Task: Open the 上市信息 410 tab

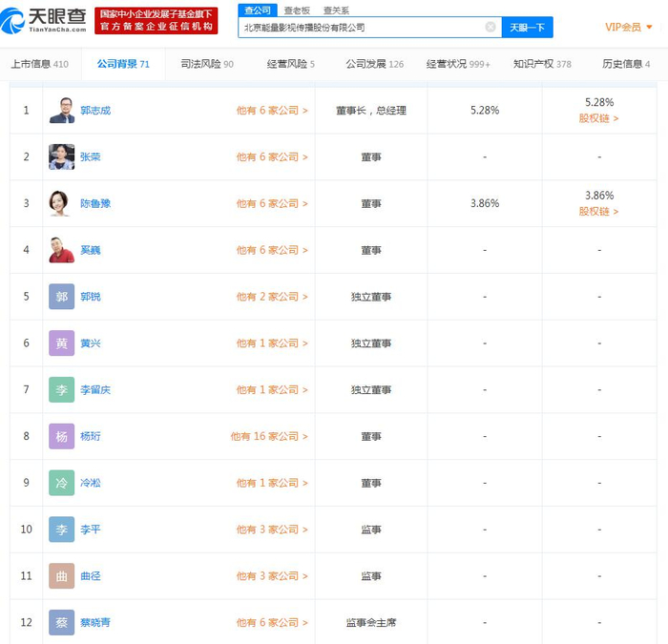Action: coord(40,64)
